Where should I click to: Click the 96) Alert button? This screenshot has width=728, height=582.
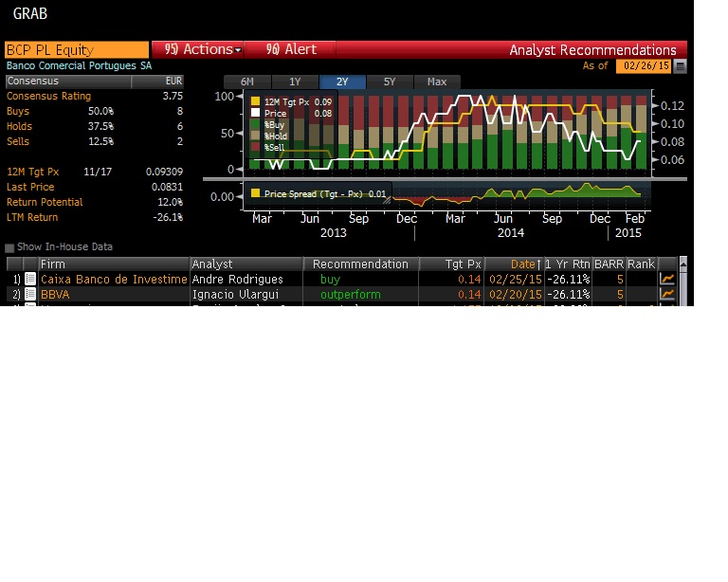290,49
